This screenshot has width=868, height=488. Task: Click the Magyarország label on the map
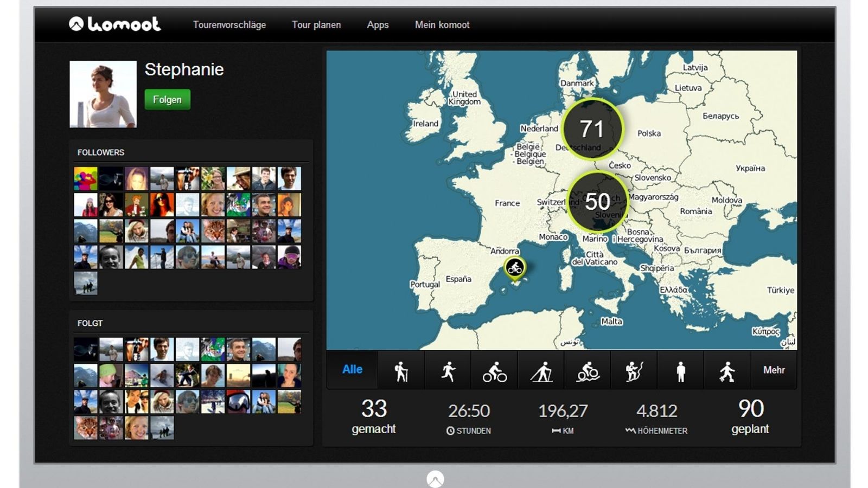click(653, 197)
